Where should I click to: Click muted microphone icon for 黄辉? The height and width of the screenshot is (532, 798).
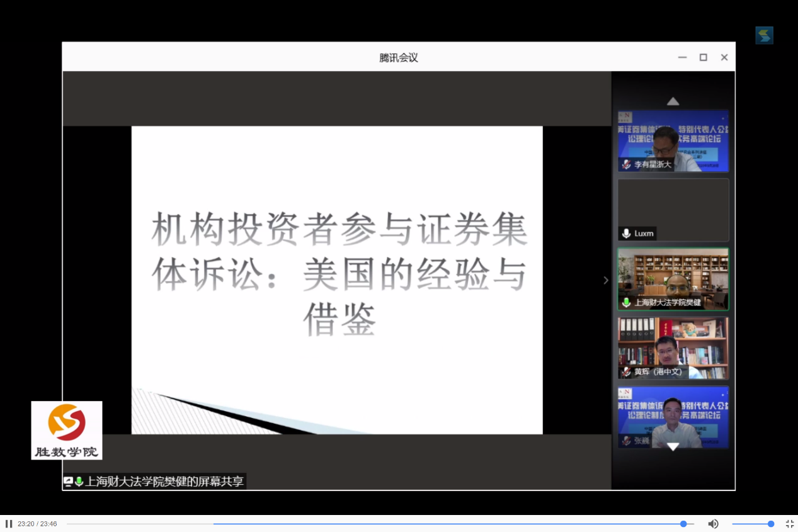(626, 372)
